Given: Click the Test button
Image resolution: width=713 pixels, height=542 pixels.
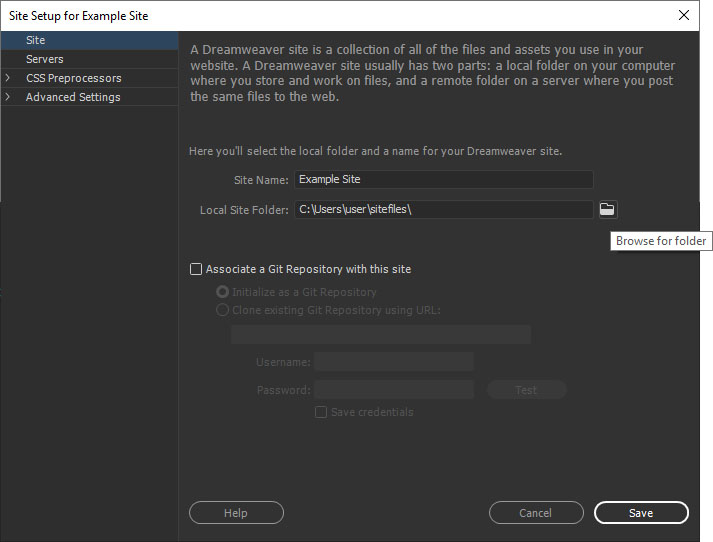Looking at the screenshot, I should click(x=526, y=390).
